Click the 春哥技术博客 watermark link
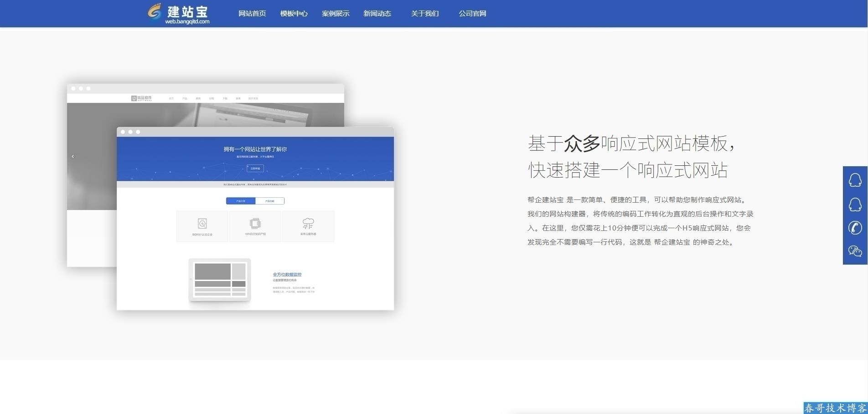Screen dimensions: 868x414 point(835,408)
